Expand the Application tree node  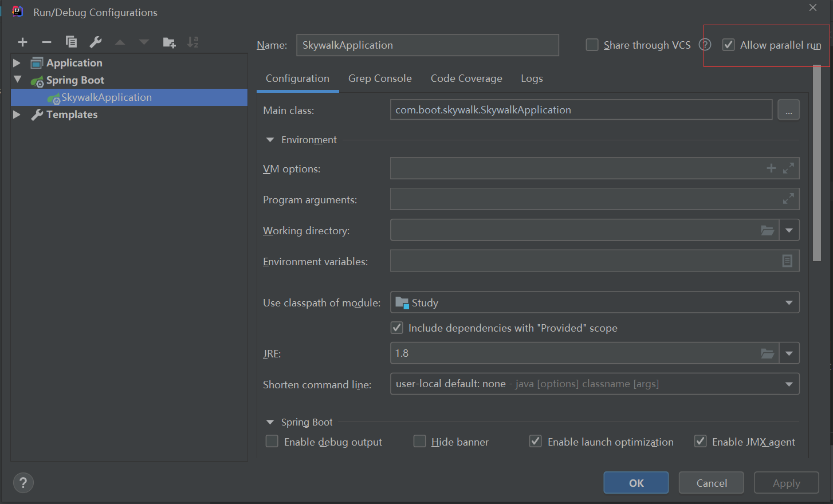point(17,63)
